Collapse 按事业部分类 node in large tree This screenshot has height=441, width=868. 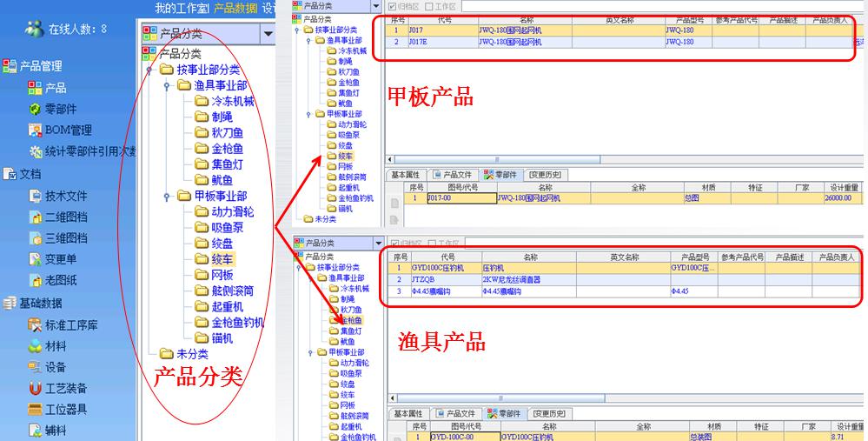coord(149,70)
